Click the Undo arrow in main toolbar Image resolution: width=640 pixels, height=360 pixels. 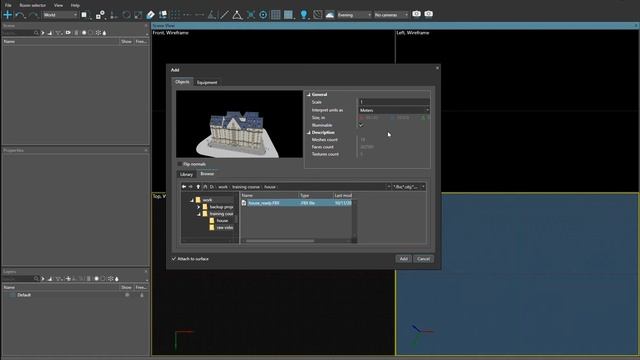click(20, 15)
